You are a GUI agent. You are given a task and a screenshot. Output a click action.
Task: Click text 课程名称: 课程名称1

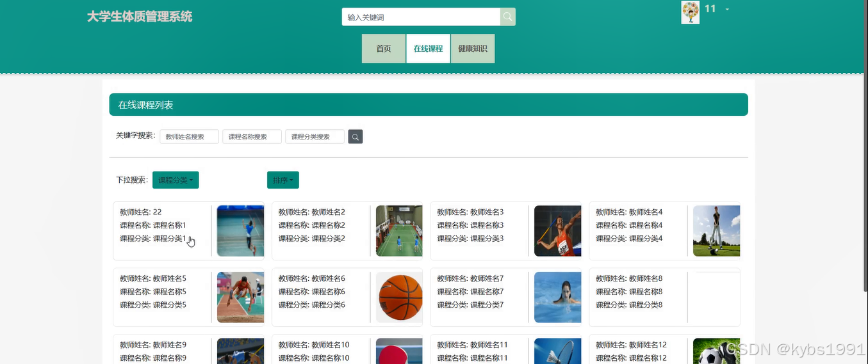pos(153,225)
